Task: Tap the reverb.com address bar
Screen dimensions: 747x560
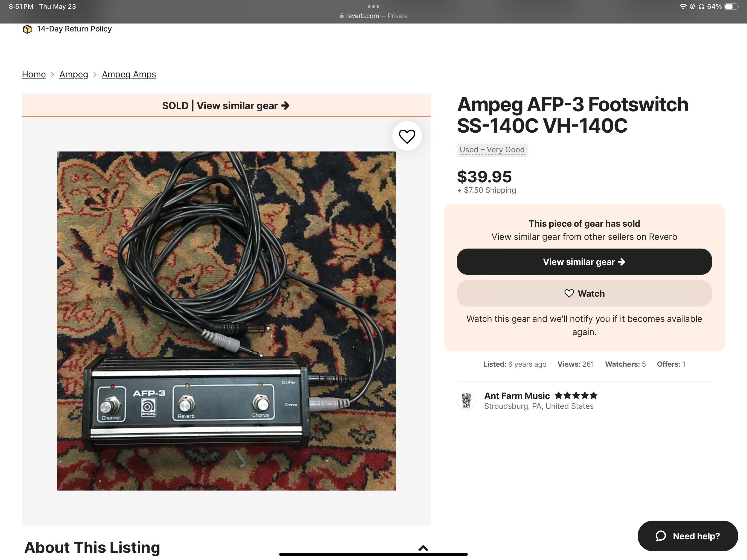Action: tap(373, 16)
